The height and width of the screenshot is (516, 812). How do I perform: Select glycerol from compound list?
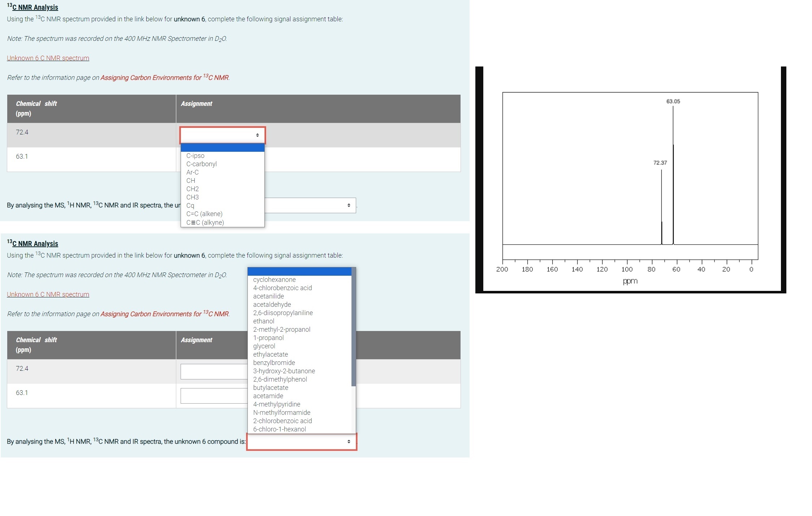pos(264,346)
